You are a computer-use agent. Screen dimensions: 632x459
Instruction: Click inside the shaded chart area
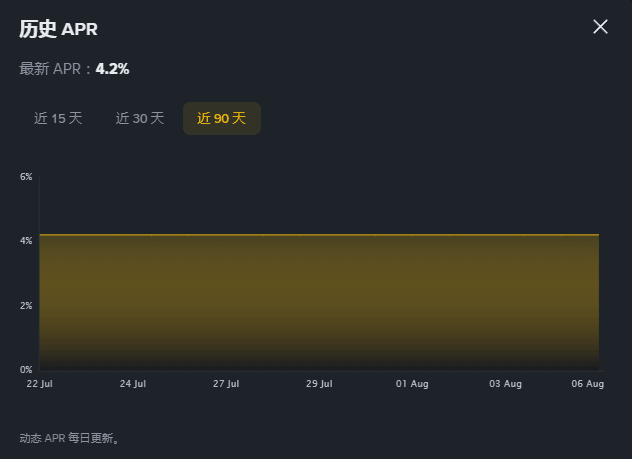pyautogui.click(x=319, y=302)
